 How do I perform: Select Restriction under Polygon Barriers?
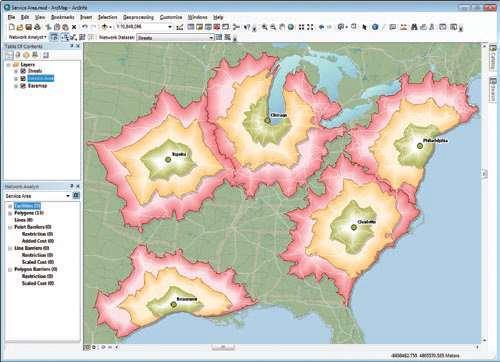[x=37, y=276]
